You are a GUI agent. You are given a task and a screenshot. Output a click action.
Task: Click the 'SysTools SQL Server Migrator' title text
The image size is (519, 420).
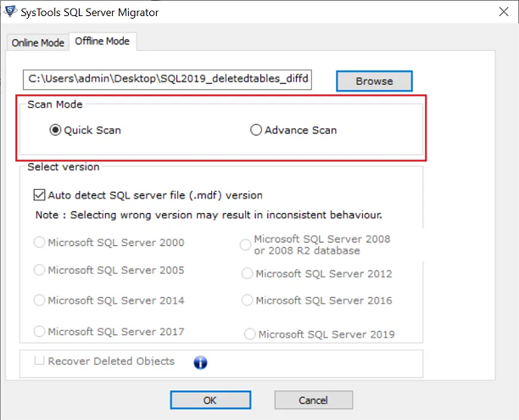pyautogui.click(x=90, y=13)
